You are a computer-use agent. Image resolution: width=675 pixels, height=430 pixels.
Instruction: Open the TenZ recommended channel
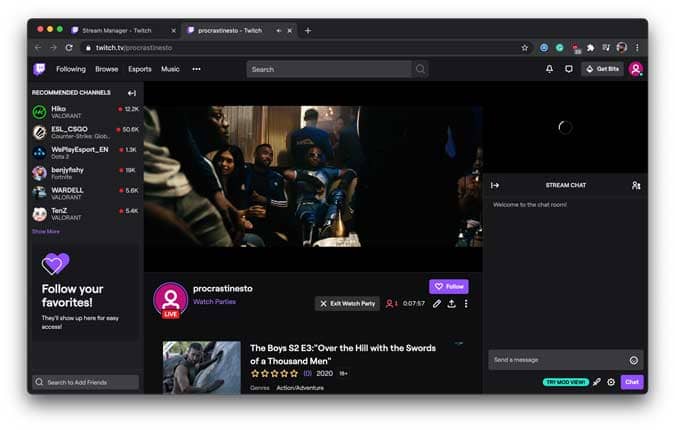[86, 214]
